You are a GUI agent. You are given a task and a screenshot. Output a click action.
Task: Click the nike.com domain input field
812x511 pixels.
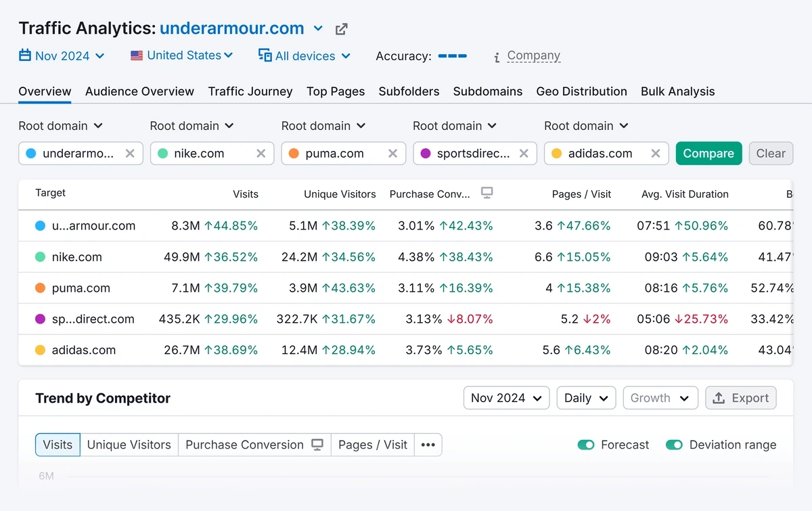point(212,154)
